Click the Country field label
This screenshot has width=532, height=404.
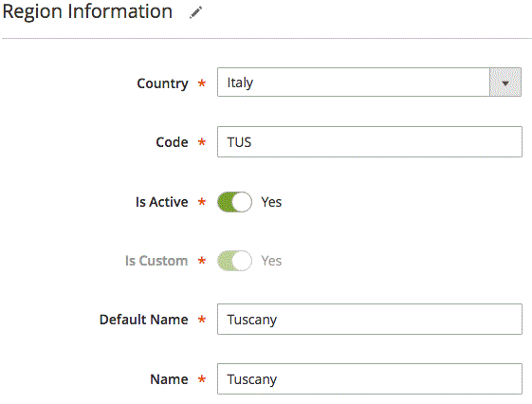(162, 83)
